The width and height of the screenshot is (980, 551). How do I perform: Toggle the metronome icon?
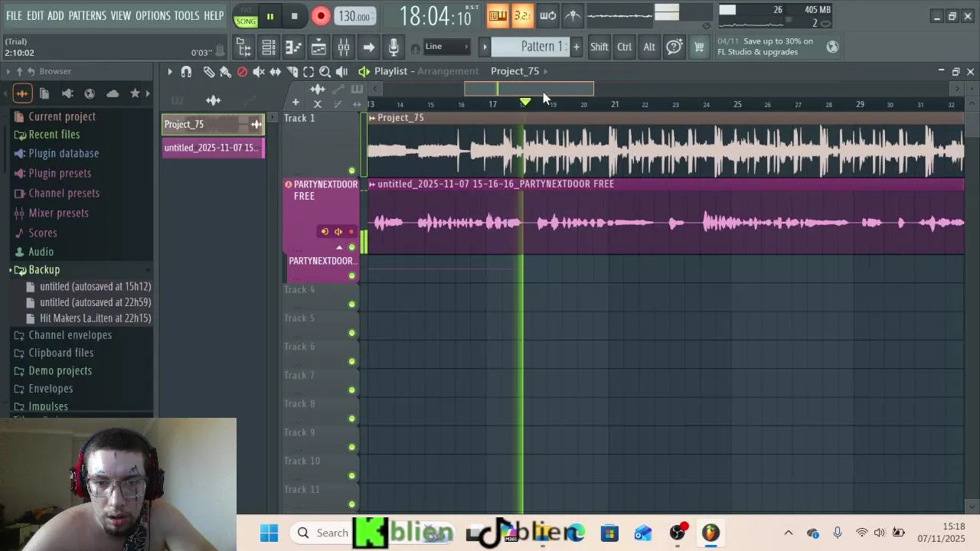coord(573,16)
